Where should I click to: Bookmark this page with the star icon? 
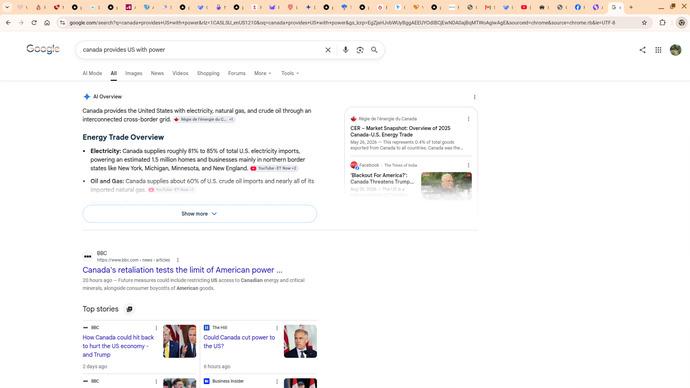pos(644,22)
